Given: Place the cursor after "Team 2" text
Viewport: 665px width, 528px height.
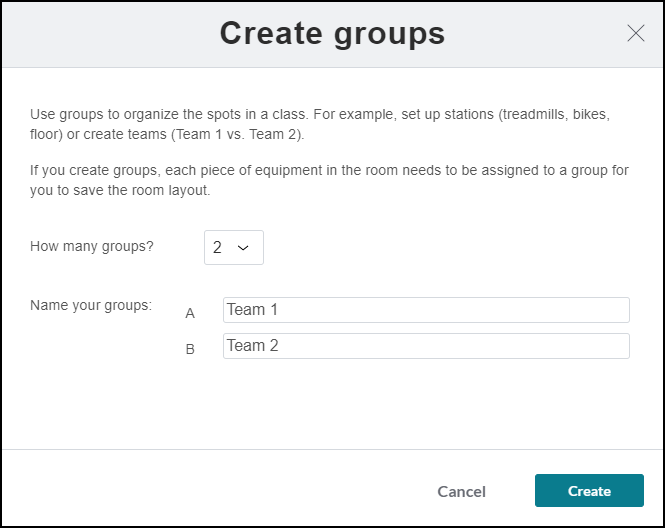Looking at the screenshot, I should point(280,346).
